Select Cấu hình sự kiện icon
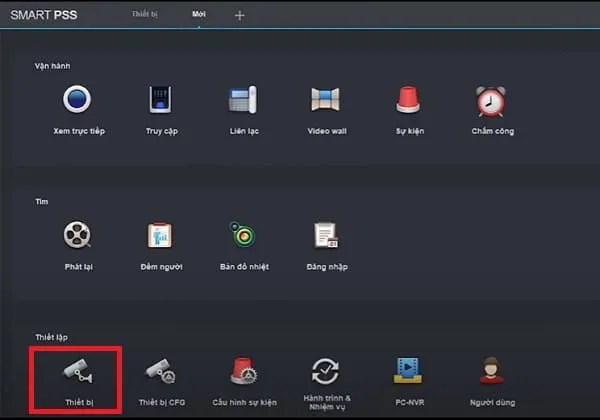Screen dimensions: 600x420 pyautogui.click(x=244, y=372)
